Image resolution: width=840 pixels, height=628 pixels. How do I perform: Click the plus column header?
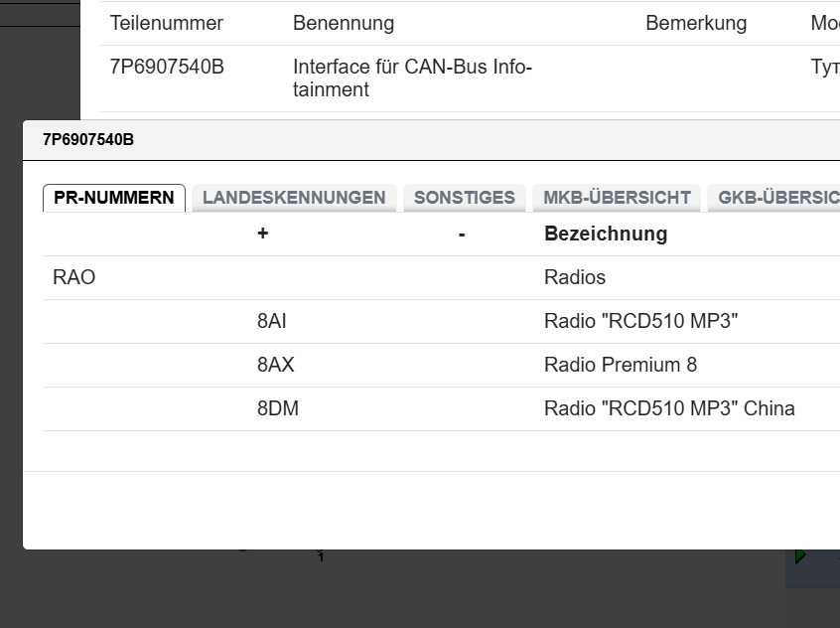pos(262,235)
